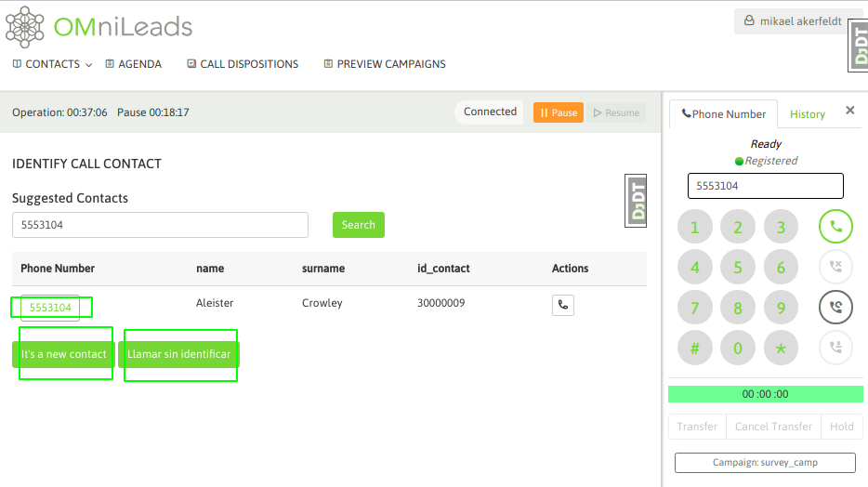Click the IDENTIFY CALL CONTACT heading
The image size is (868, 487).
click(x=87, y=164)
